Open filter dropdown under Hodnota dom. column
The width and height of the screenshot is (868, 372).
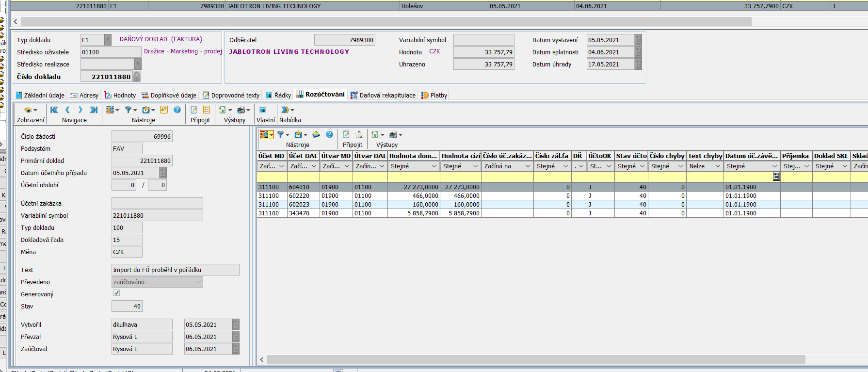click(x=434, y=166)
